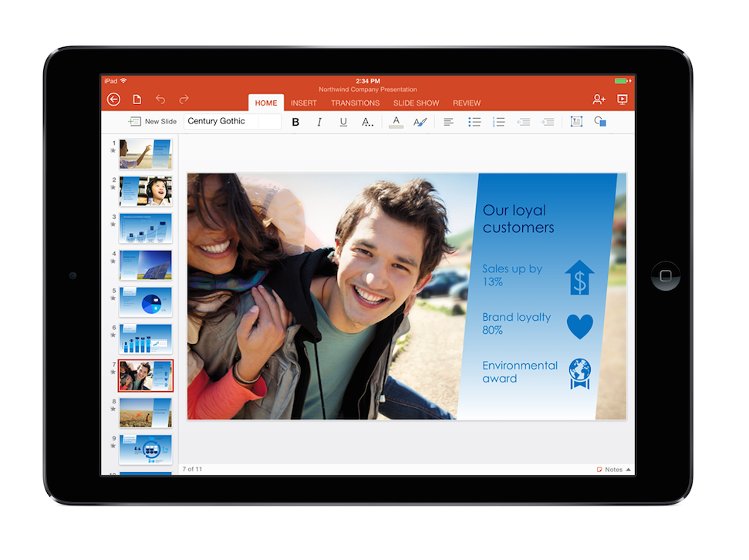
Task: Expand the Notes pane
Action: [614, 469]
